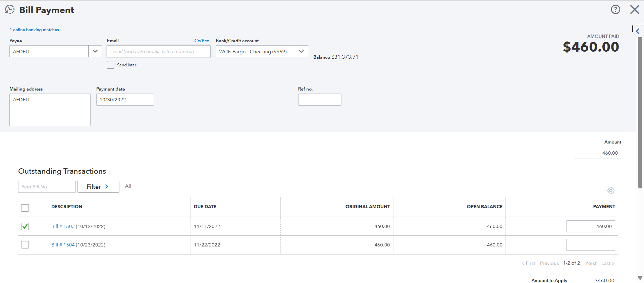644x283 pixels.
Task: Click due date 11/11/2022 cell
Action: 207,226
